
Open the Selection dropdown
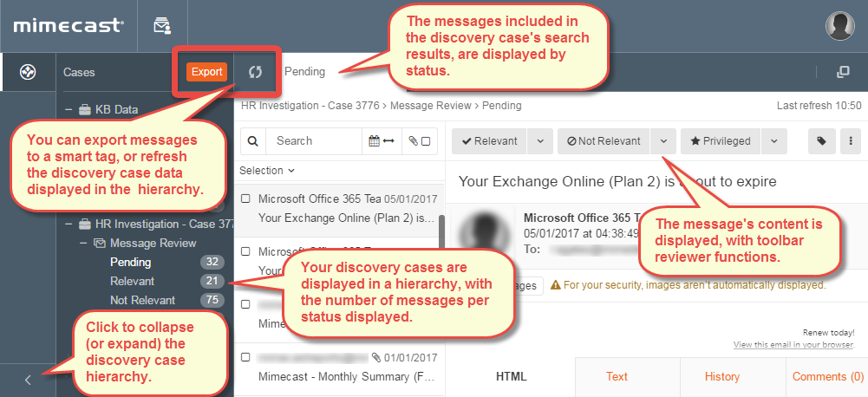click(x=267, y=171)
